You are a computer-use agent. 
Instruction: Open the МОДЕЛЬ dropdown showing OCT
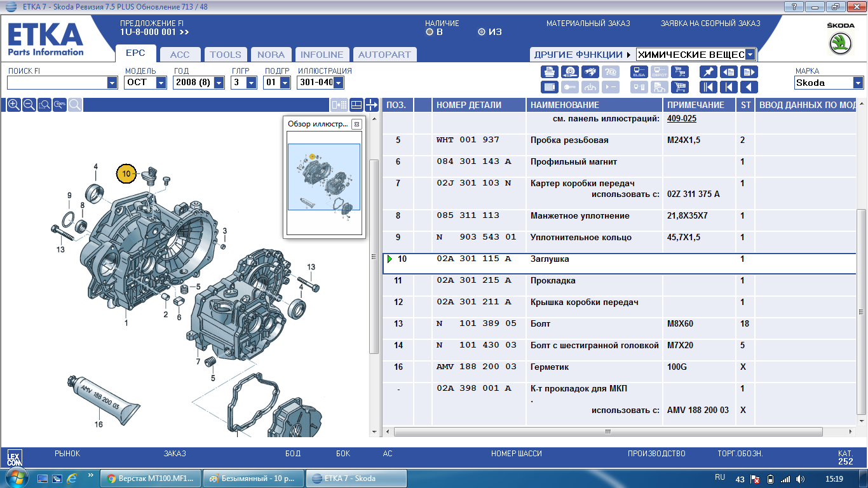(x=161, y=83)
